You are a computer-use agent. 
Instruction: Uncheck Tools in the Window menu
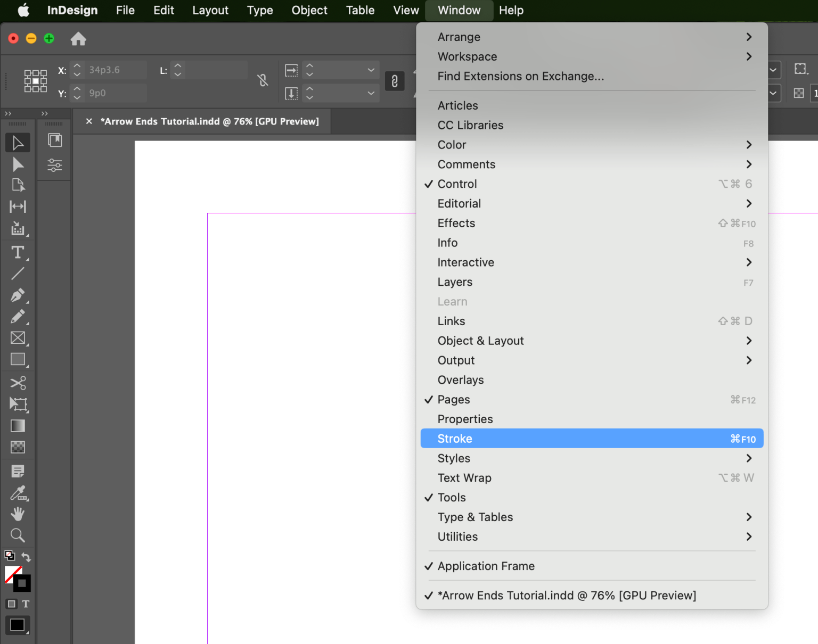tap(452, 497)
